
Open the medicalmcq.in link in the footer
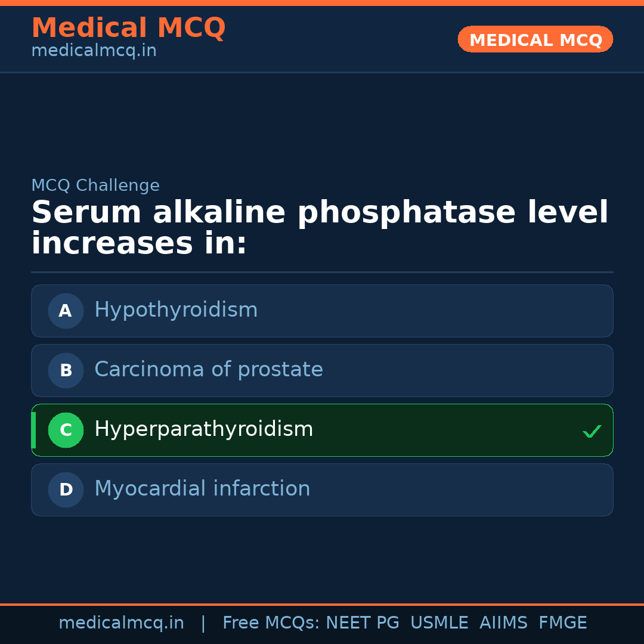(x=121, y=623)
